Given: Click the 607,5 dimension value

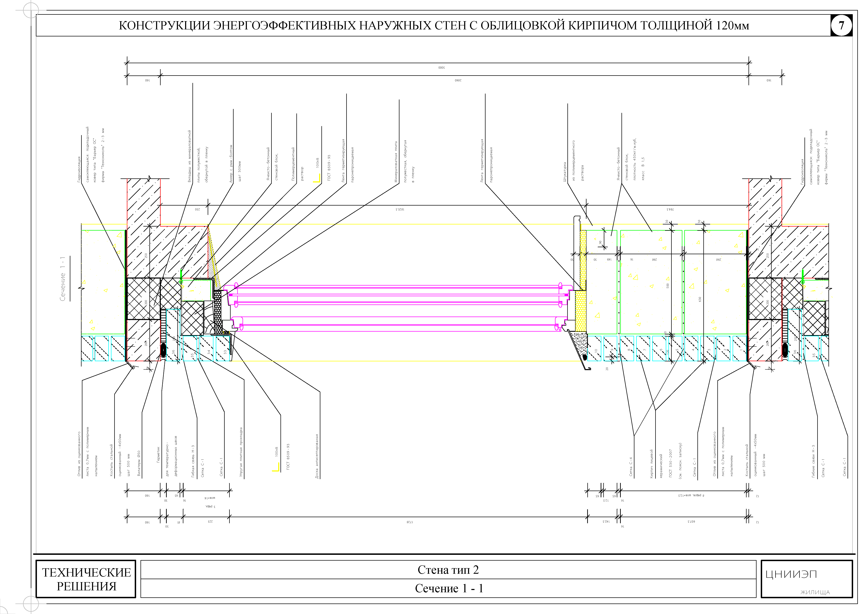Looking at the screenshot, I should tap(691, 522).
